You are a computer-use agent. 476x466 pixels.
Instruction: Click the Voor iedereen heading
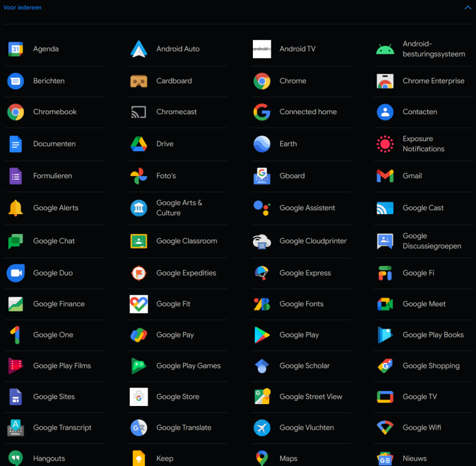(x=22, y=8)
